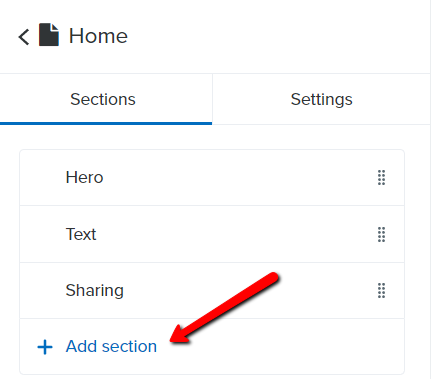This screenshot has width=431, height=379.
Task: Click the dotted reorder handle for Text
Action: pos(381,234)
